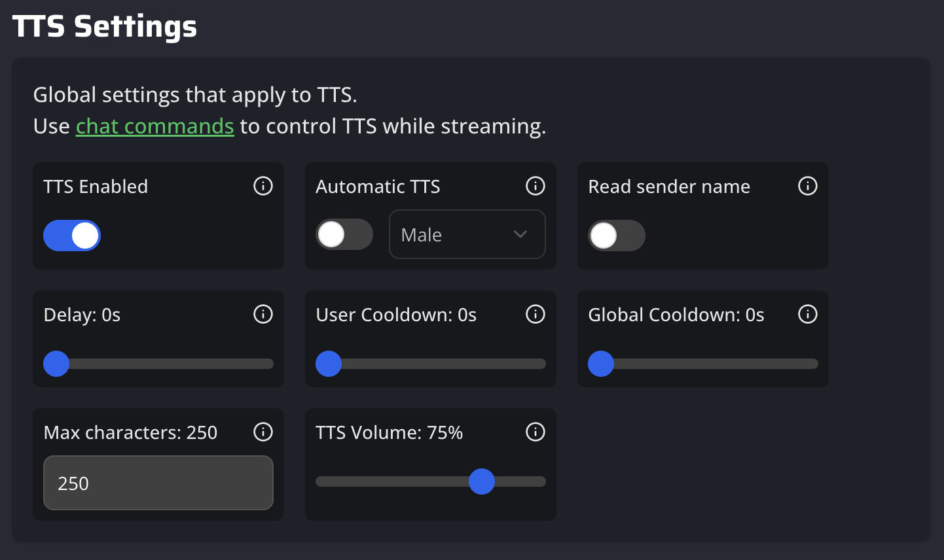Viewport: 944px width, 560px height.
Task: Select the Global Cooldown slider knob
Action: coord(601,364)
